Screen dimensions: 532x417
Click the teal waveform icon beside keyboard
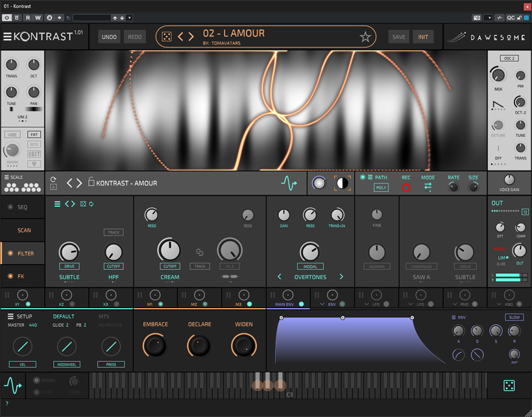pyautogui.click(x=12, y=386)
